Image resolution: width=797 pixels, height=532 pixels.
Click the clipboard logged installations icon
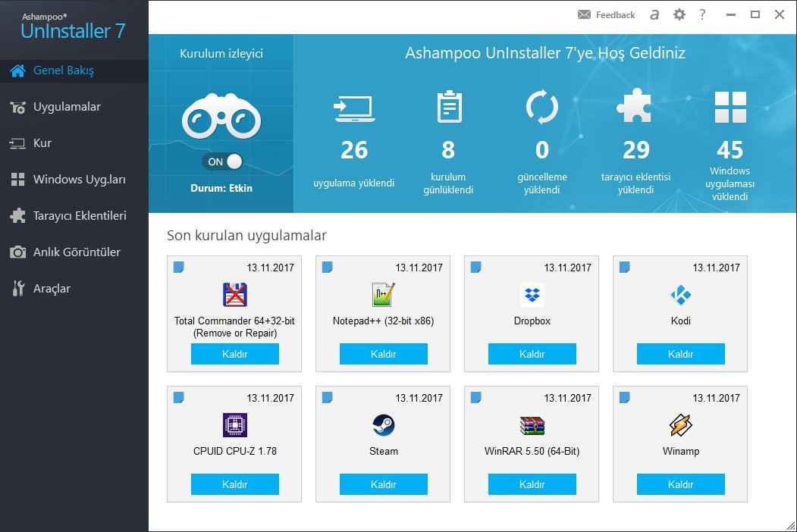[x=448, y=107]
